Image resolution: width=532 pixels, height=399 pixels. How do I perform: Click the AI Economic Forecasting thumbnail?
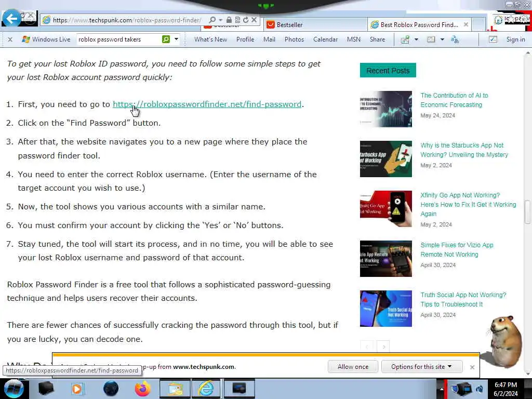[x=386, y=109]
